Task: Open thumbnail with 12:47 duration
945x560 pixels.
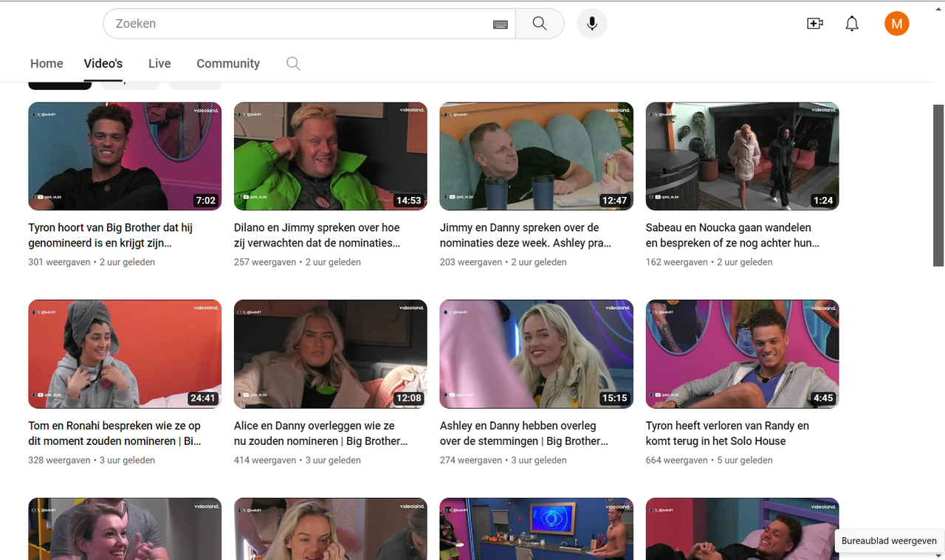Action: click(x=537, y=156)
